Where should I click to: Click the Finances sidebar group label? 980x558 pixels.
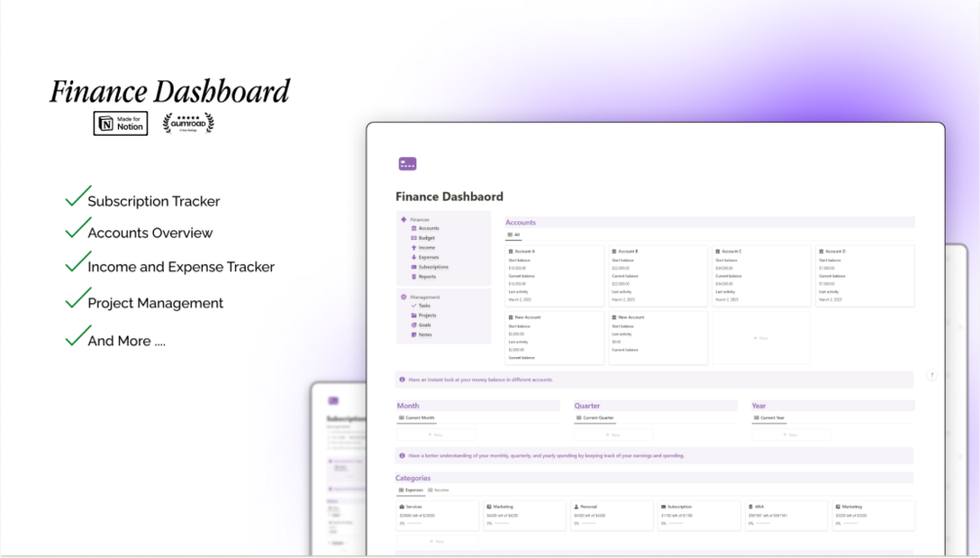(x=419, y=219)
